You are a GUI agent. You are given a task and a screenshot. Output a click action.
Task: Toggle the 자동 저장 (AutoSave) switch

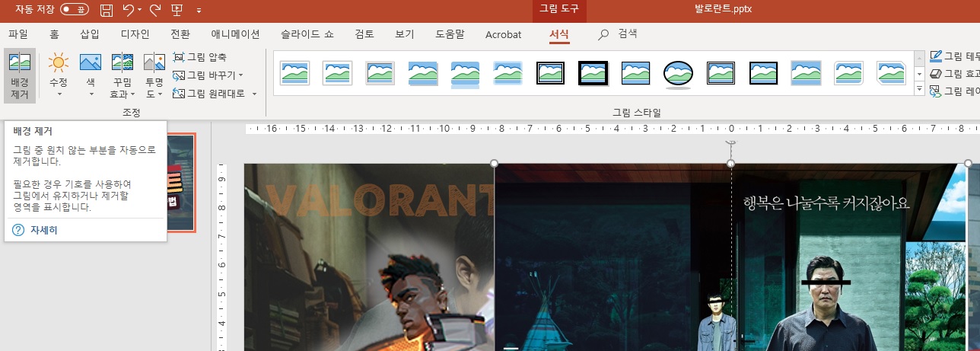click(74, 9)
